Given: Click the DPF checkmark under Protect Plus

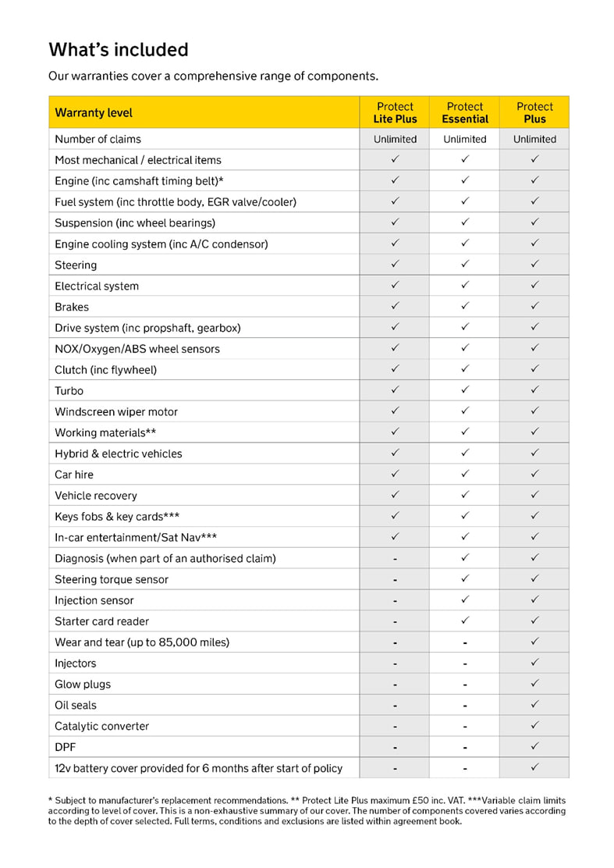Looking at the screenshot, I should coord(534,746).
